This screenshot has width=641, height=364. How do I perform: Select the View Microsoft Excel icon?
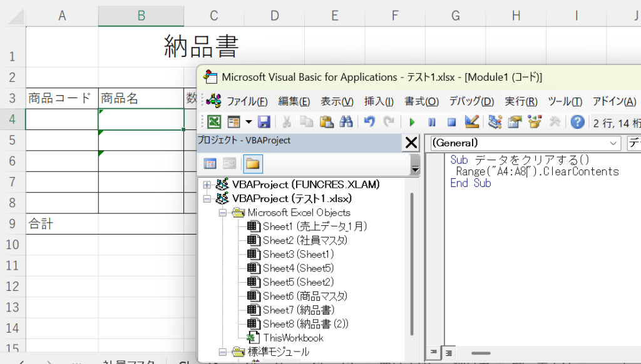tap(215, 123)
